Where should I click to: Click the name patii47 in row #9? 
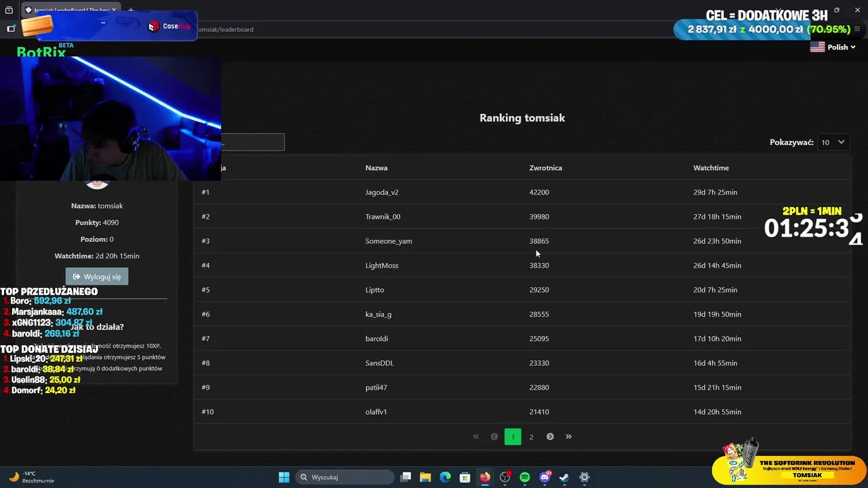point(376,387)
